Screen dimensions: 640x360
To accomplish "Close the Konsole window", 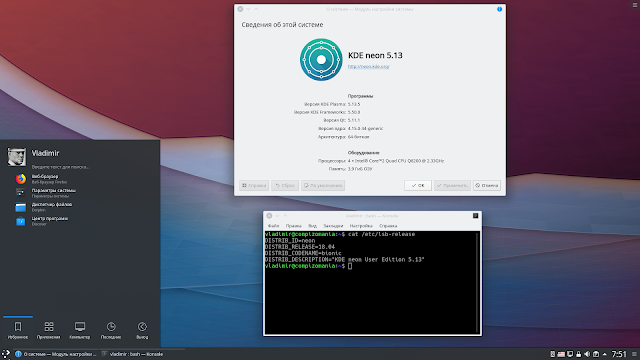I will pos(269,216).
